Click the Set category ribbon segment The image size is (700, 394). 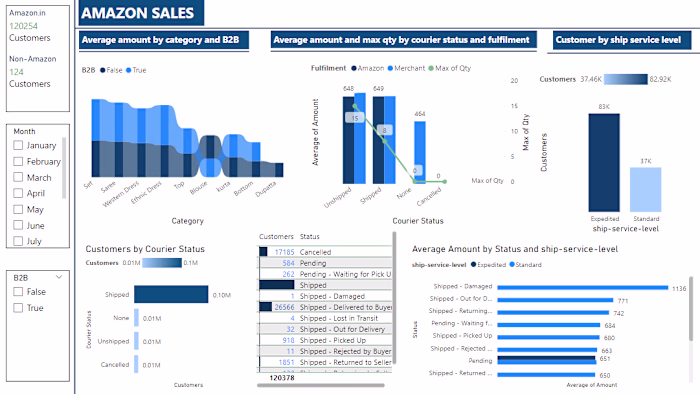(x=96, y=138)
